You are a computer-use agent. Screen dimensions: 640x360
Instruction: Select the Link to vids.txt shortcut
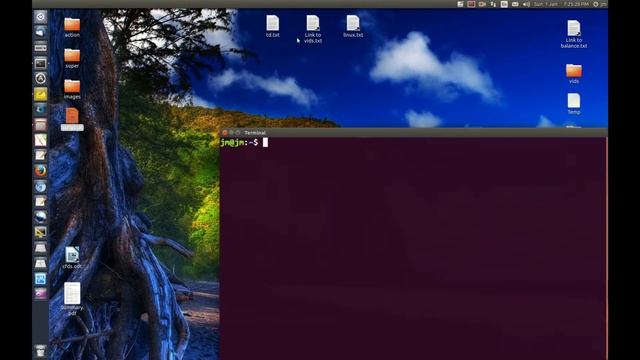click(313, 29)
